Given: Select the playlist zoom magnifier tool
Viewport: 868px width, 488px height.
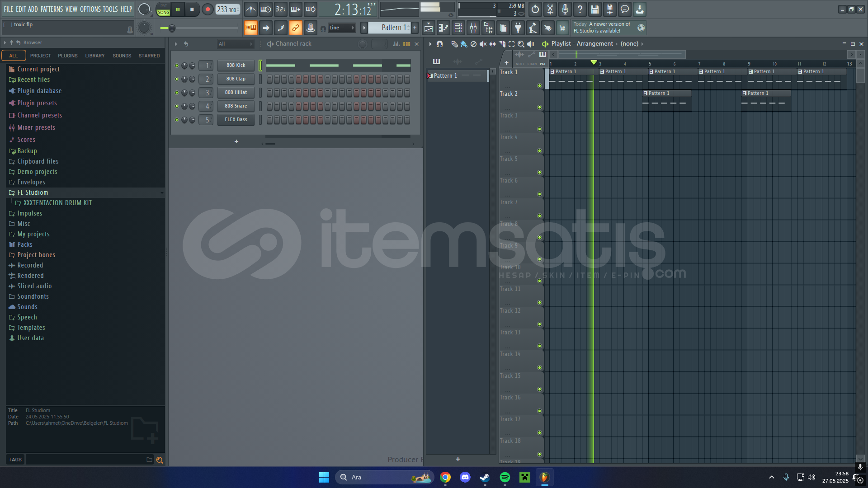Looking at the screenshot, I should click(x=521, y=44).
